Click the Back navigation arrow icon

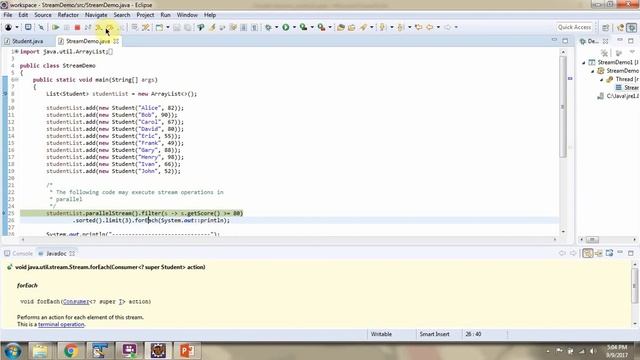pyautogui.click(x=429, y=27)
